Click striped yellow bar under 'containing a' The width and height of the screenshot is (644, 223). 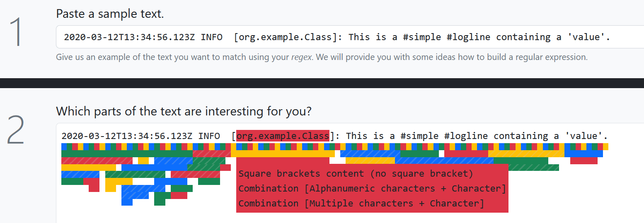pos(526,153)
